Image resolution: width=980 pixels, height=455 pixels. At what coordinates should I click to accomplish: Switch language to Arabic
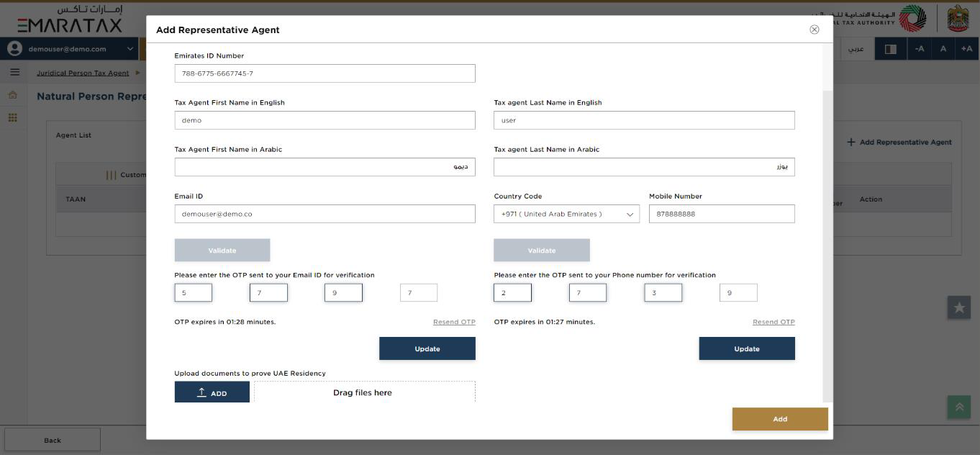point(856,49)
